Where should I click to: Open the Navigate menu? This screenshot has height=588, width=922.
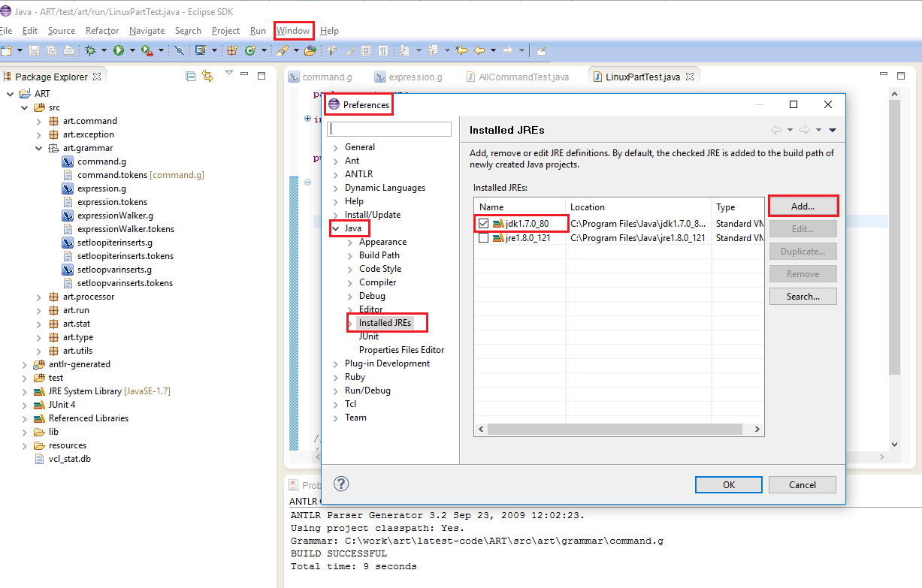[147, 31]
